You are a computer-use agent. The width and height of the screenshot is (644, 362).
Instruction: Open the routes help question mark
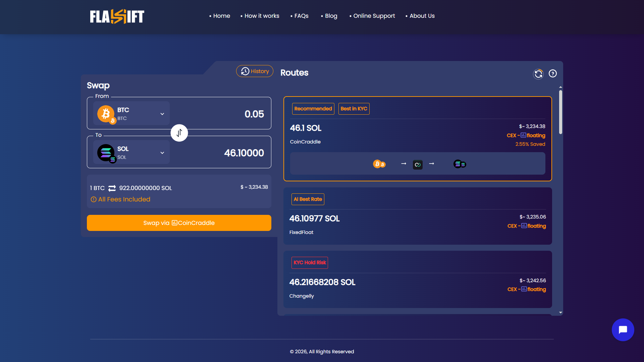553,73
